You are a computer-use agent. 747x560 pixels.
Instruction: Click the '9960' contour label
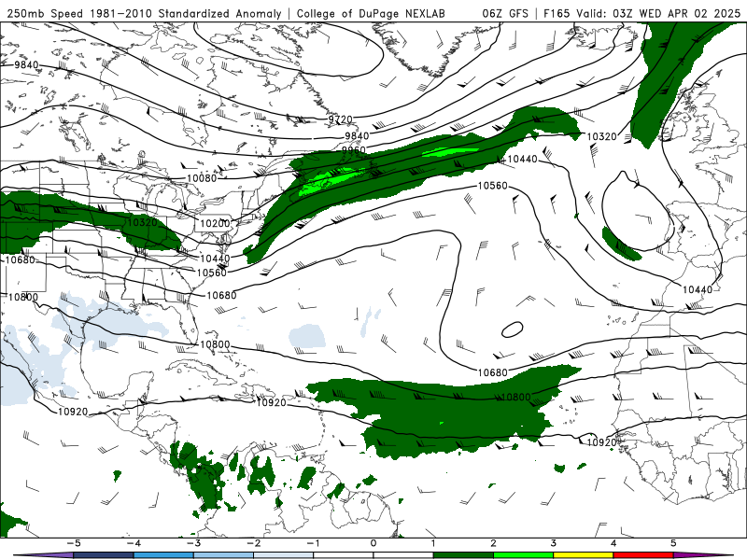coord(354,150)
